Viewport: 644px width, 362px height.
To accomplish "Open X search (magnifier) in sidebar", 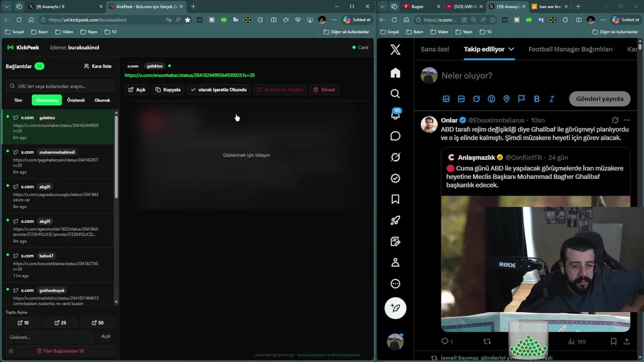I will point(395,94).
